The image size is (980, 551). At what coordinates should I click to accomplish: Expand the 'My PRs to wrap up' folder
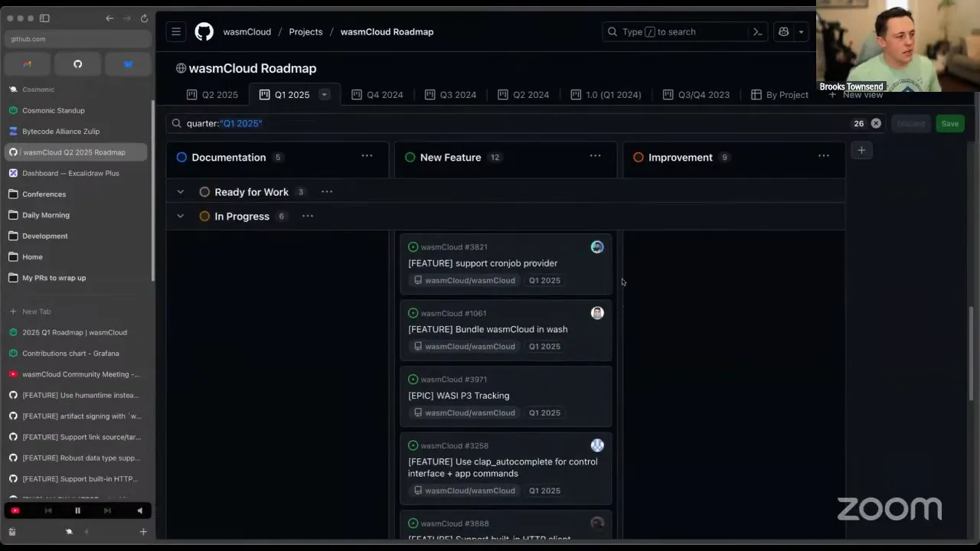(76, 278)
